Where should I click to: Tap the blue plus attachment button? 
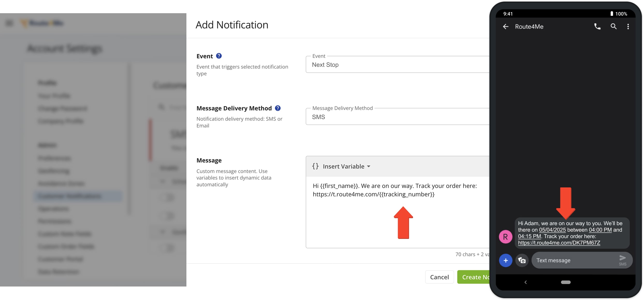(x=505, y=260)
